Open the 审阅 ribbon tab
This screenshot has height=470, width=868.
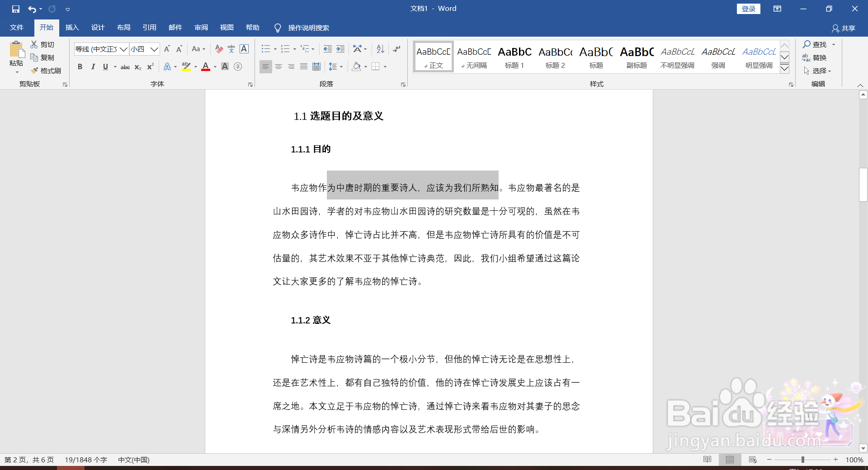click(x=201, y=27)
